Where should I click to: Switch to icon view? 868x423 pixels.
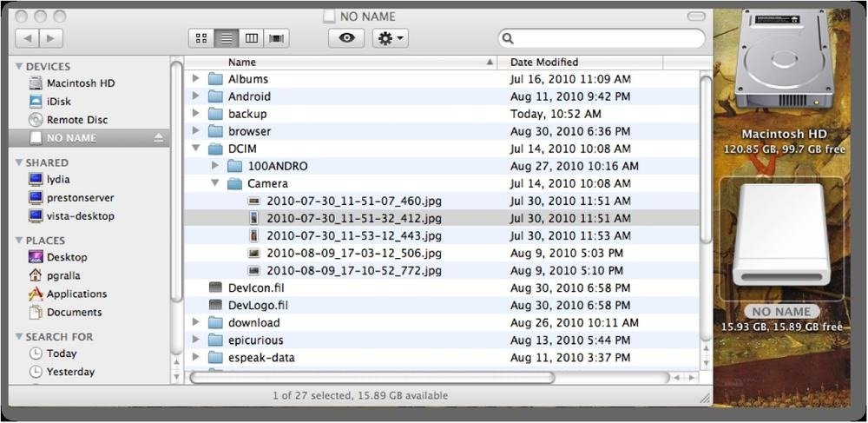[201, 38]
